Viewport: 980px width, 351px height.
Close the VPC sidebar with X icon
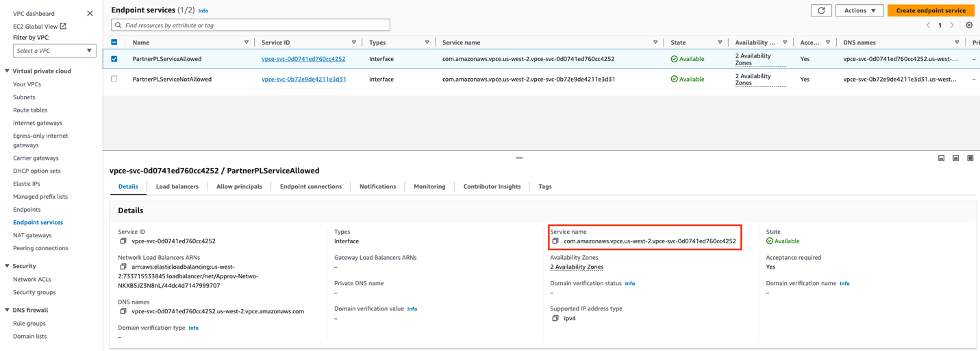click(90, 13)
